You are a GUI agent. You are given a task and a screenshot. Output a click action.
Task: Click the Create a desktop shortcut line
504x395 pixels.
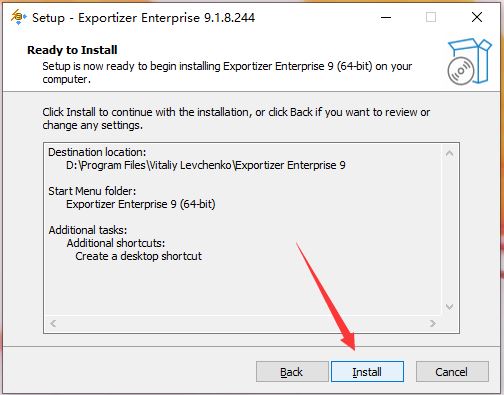point(138,256)
